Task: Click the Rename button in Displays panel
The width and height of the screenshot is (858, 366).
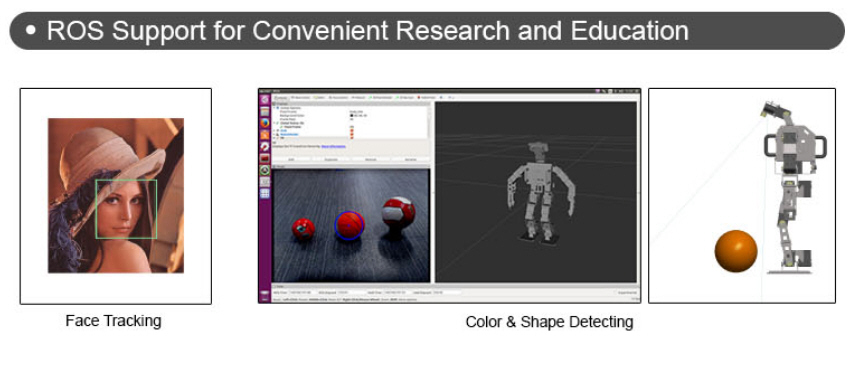Action: click(x=410, y=160)
